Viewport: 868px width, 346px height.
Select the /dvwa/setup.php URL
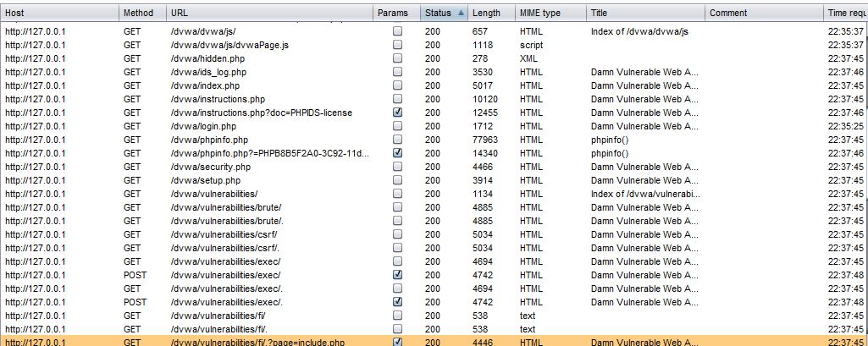click(x=206, y=180)
